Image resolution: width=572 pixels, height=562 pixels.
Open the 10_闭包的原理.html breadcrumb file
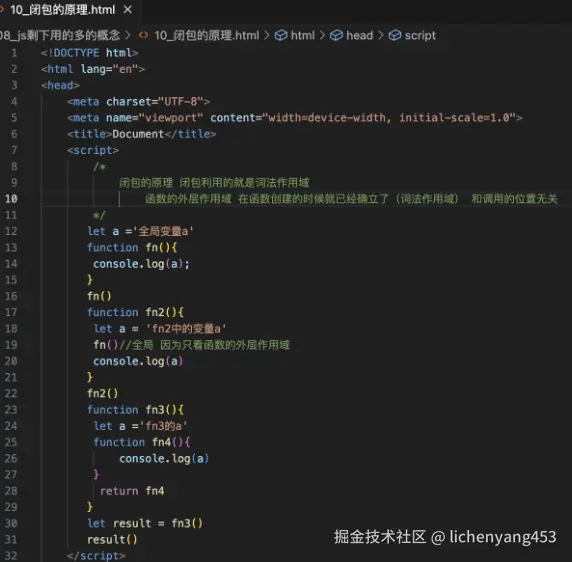(x=206, y=35)
